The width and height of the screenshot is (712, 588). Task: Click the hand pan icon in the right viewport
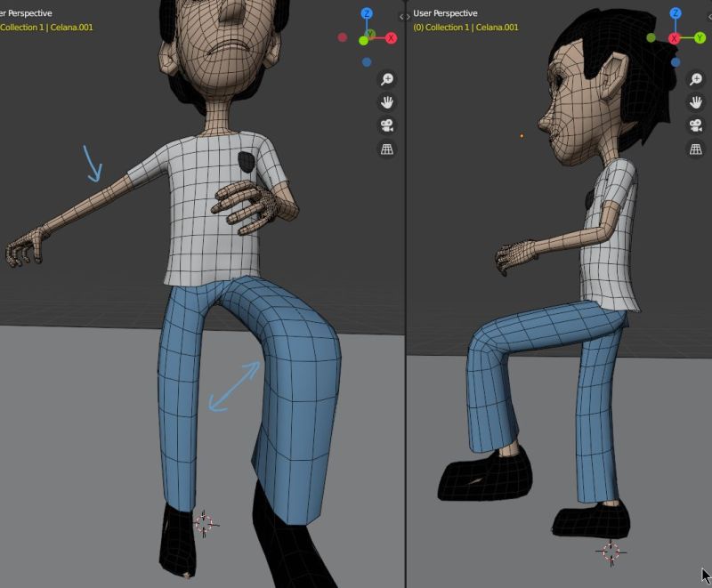(694, 102)
